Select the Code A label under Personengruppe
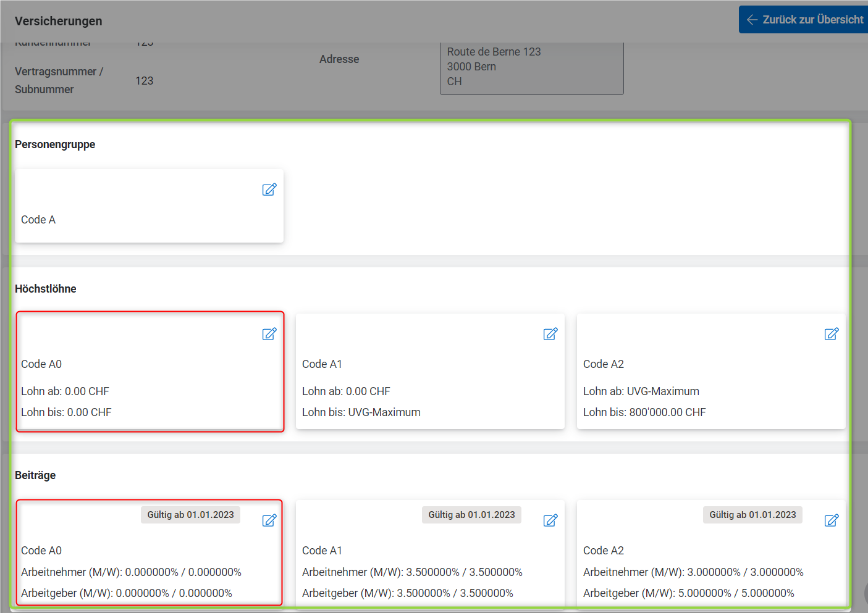 [38, 220]
